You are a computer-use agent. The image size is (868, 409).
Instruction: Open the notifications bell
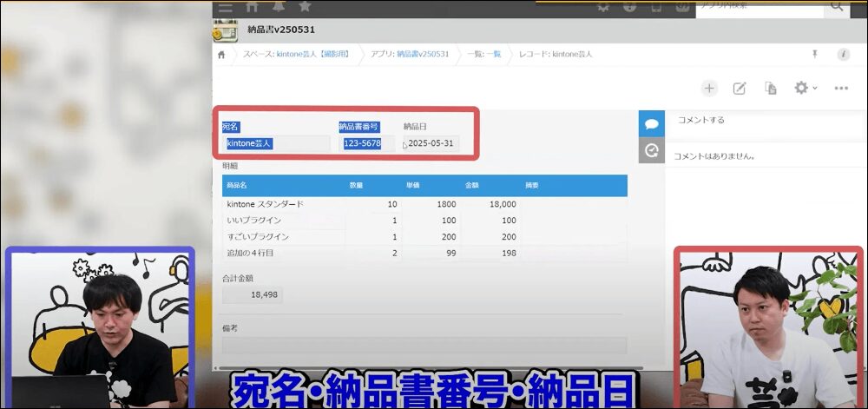point(279,7)
